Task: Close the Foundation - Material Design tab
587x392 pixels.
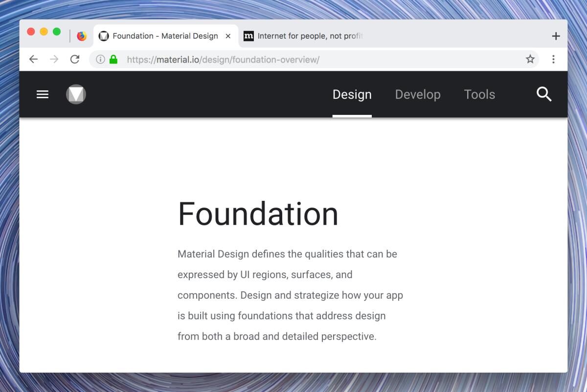Action: click(x=228, y=36)
